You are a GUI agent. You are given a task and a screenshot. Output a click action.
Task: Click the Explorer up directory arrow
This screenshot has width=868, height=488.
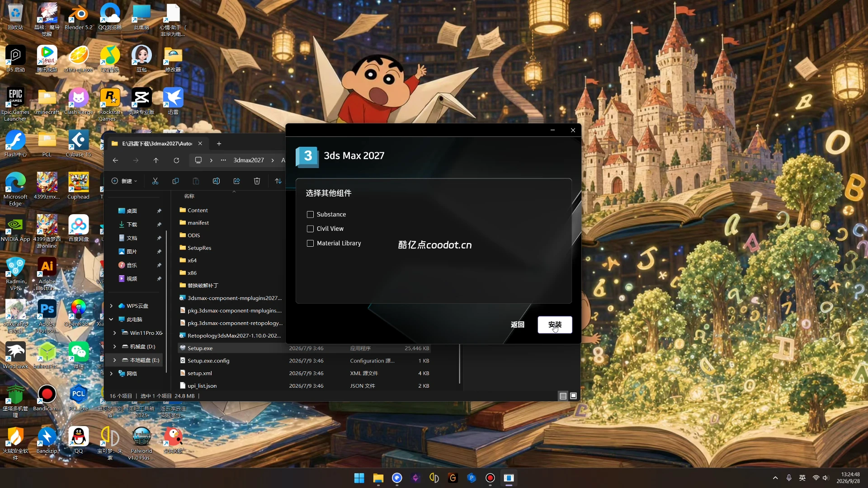156,160
